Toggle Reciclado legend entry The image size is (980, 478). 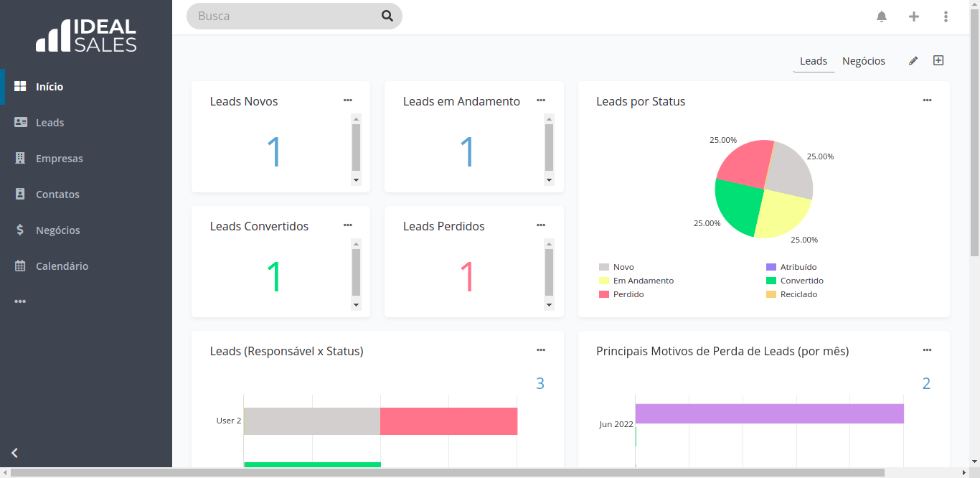click(x=792, y=294)
